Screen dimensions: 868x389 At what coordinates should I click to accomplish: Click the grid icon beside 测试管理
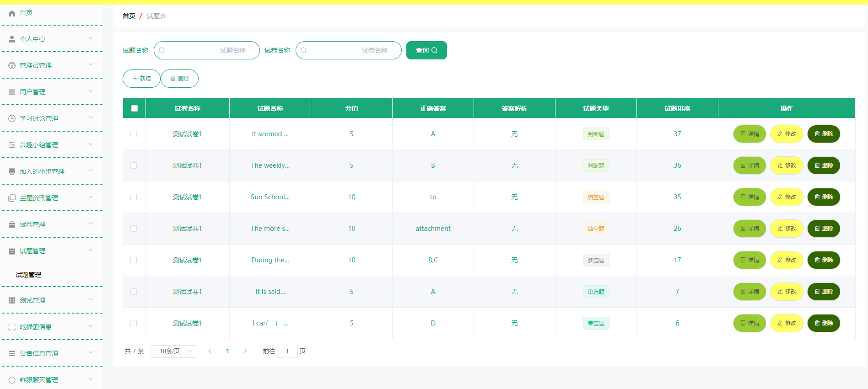(12, 300)
